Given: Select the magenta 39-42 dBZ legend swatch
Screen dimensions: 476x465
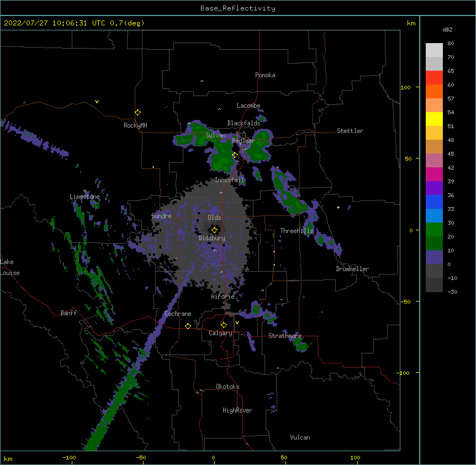Looking at the screenshot, I should [434, 174].
